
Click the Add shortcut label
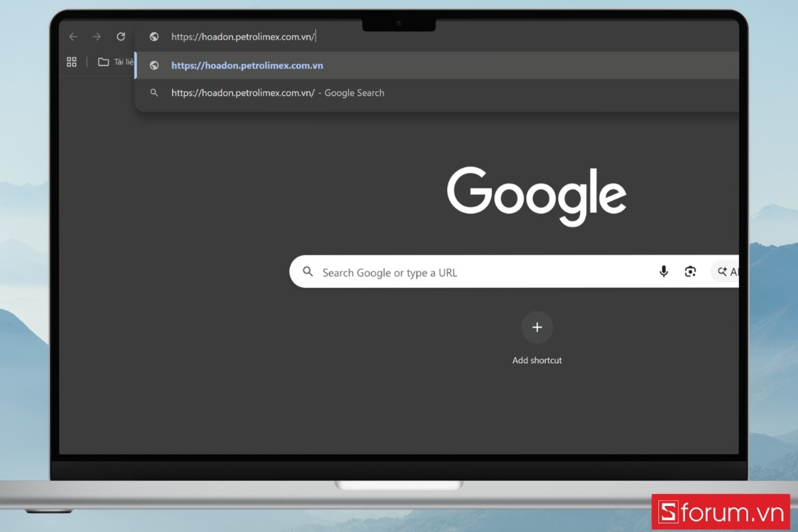(537, 360)
